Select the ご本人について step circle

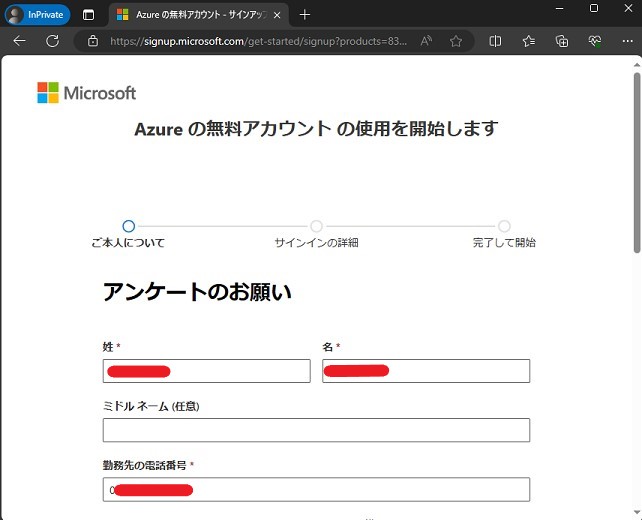click(129, 226)
